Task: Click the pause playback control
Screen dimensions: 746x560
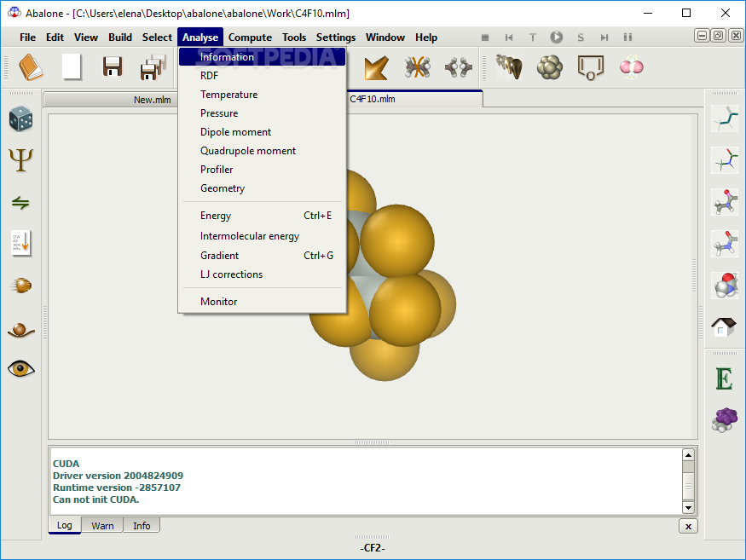Action: coord(627,38)
